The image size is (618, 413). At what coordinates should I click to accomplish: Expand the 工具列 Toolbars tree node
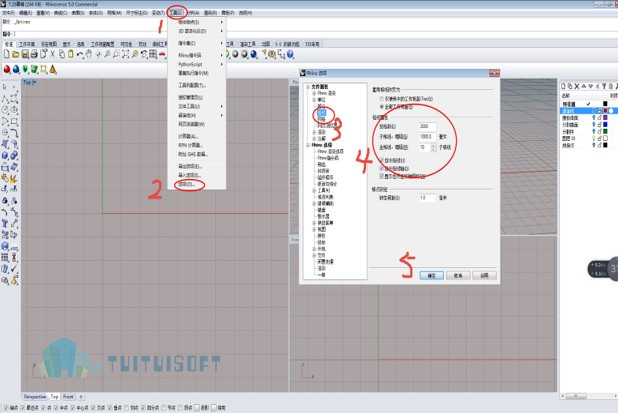point(314,191)
